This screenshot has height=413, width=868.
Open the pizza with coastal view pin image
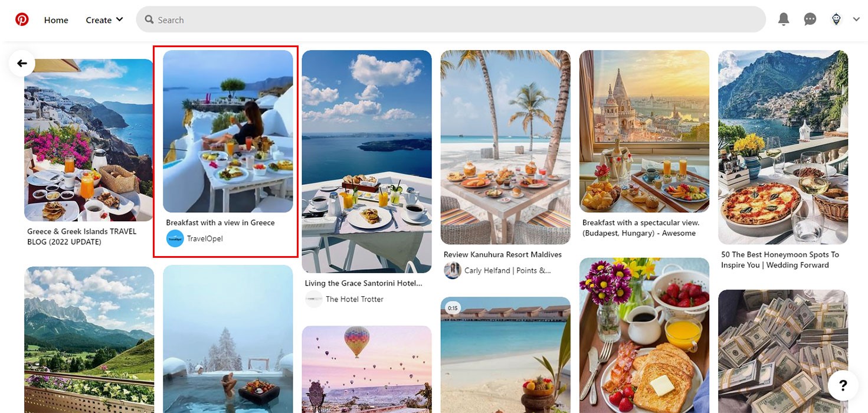click(x=783, y=147)
